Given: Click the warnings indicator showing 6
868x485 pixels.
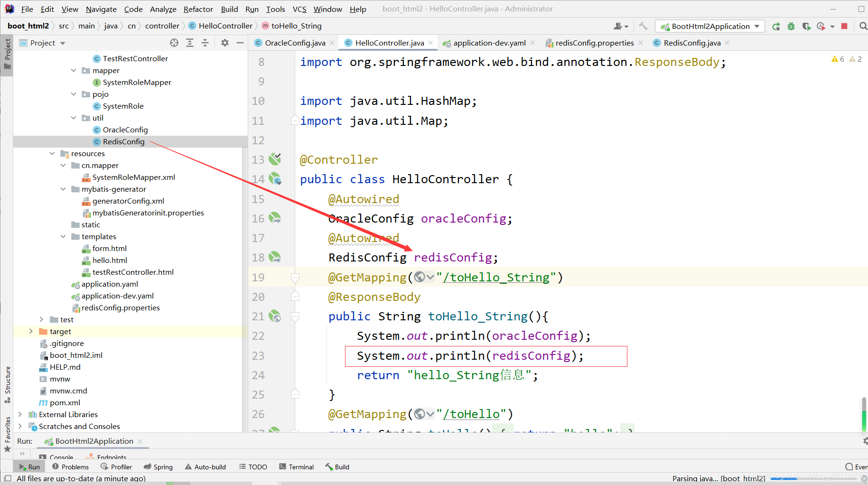Looking at the screenshot, I should 838,59.
